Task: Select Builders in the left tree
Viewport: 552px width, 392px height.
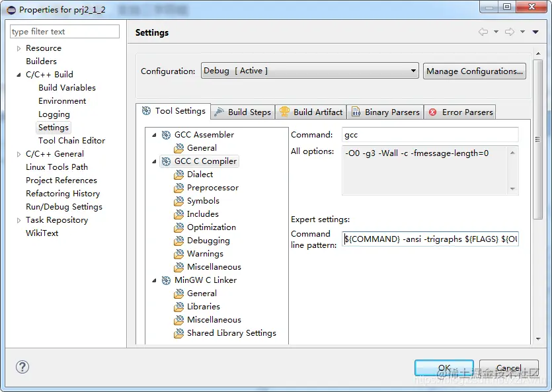Action: coord(41,61)
